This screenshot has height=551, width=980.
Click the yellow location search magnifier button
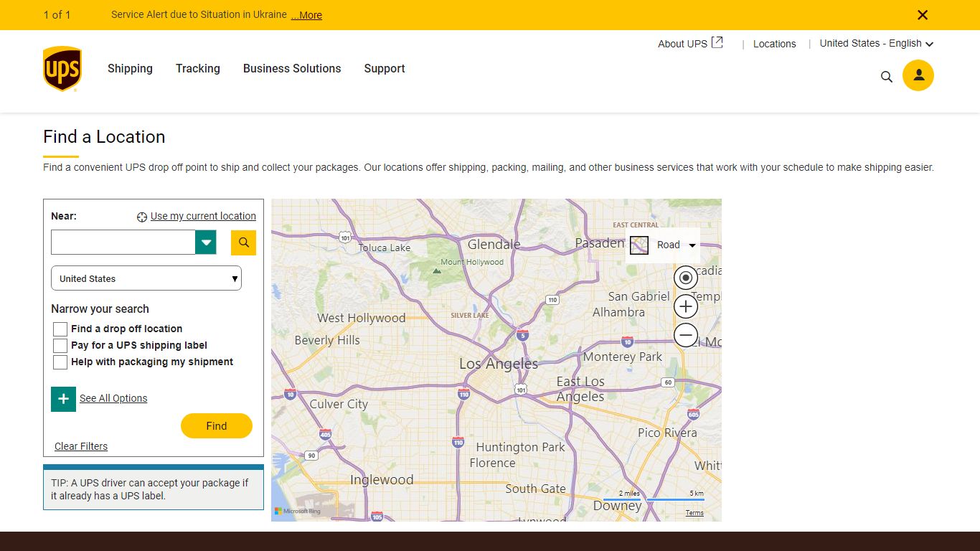coord(243,242)
